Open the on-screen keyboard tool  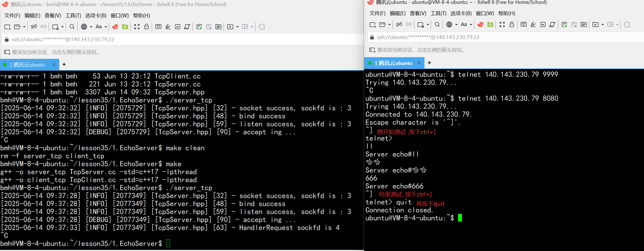158,27
